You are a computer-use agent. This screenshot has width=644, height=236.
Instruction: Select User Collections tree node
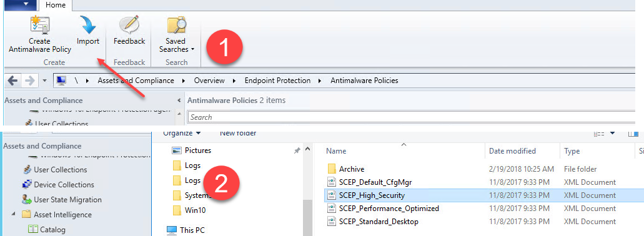(61, 170)
